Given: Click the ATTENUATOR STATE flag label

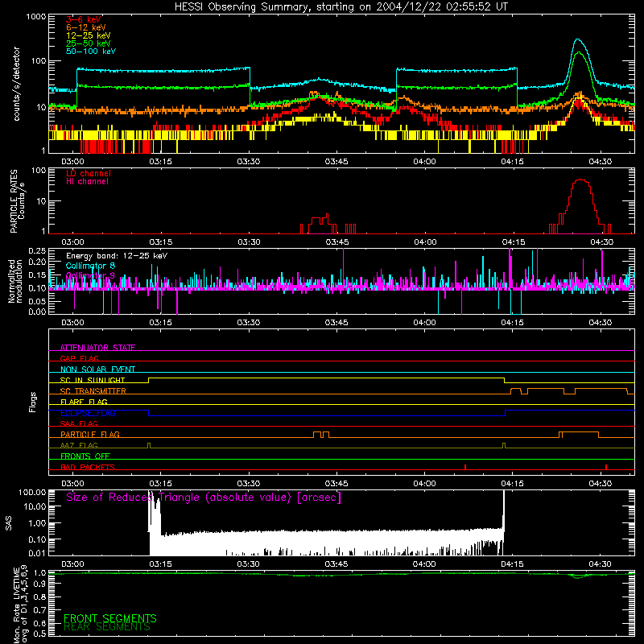Looking at the screenshot, I should 97,348.
